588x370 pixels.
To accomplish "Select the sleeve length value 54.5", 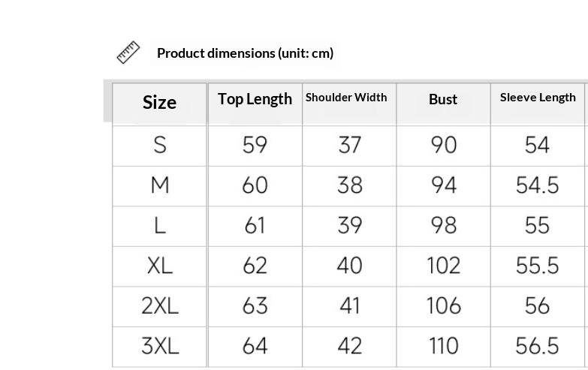I will pos(537,185).
